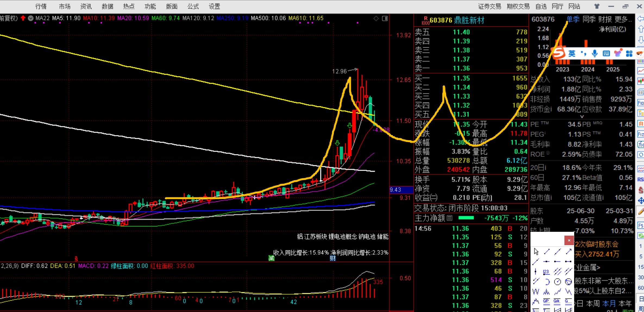
Task: Open the Sogou soft keyboard icon
Action: pos(606,53)
